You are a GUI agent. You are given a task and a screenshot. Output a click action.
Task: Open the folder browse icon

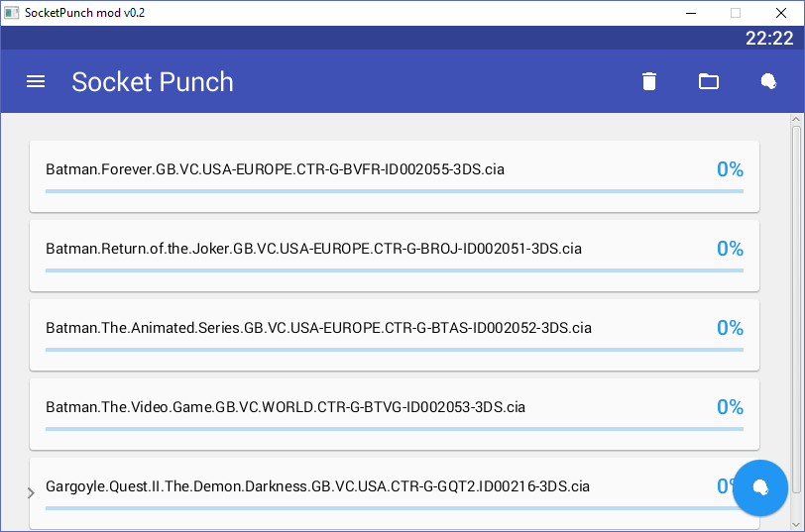click(709, 81)
